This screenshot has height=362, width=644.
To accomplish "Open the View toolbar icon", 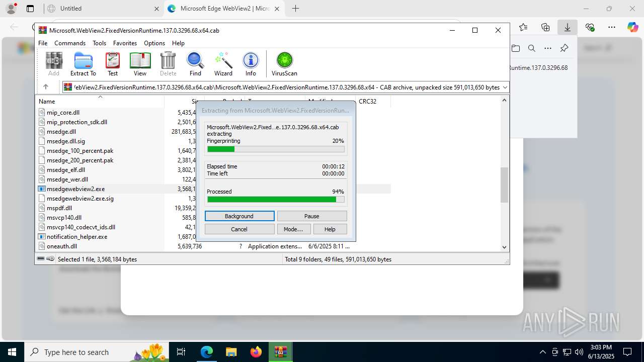I will 140,64.
